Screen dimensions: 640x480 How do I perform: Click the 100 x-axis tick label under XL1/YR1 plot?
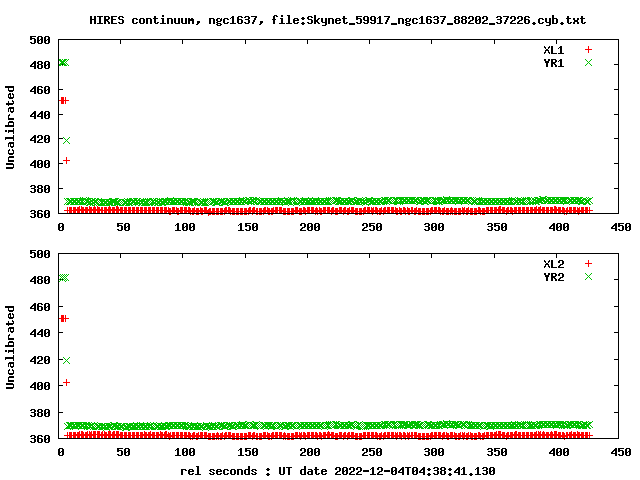click(185, 227)
